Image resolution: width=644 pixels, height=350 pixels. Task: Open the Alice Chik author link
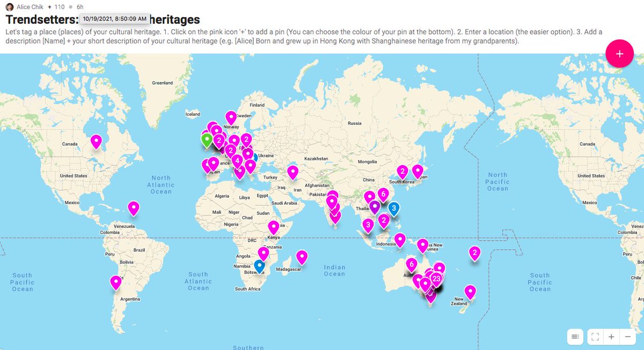[30, 7]
